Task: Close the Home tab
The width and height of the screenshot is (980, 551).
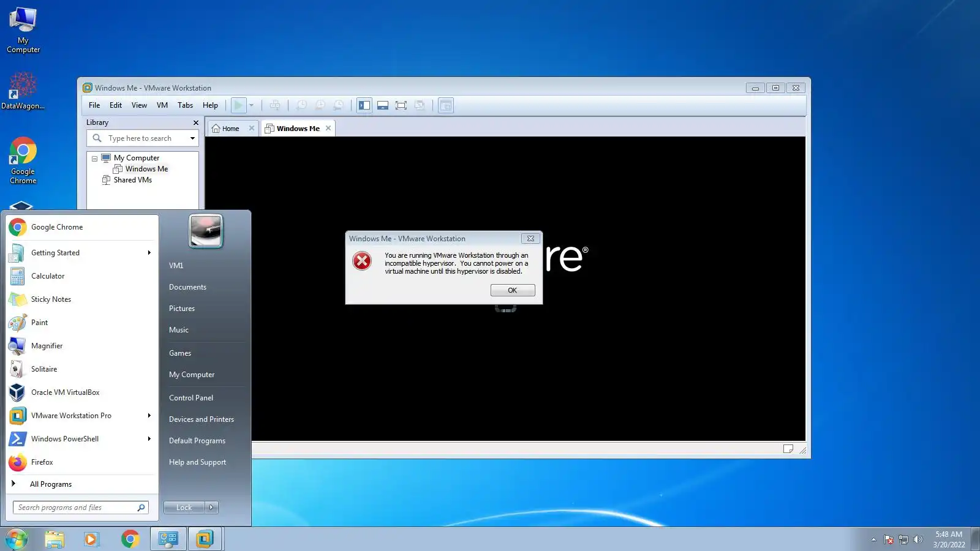Action: 251,128
